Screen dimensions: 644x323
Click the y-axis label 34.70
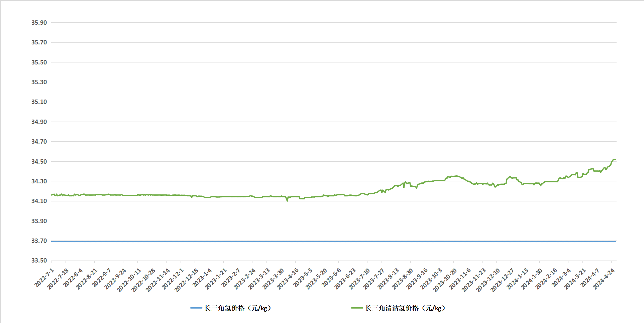(39, 142)
